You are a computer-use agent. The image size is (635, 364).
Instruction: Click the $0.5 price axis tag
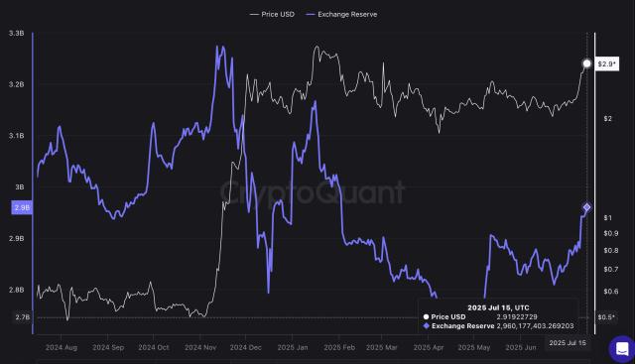tap(606, 317)
